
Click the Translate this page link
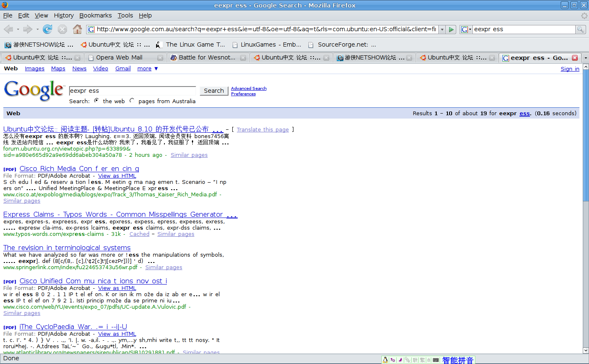click(263, 130)
